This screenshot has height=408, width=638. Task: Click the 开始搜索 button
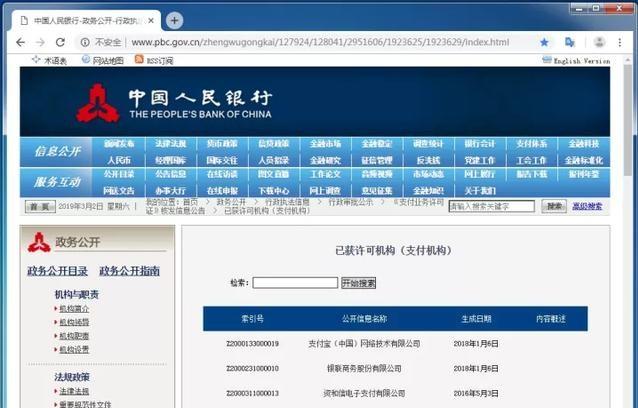point(358,283)
